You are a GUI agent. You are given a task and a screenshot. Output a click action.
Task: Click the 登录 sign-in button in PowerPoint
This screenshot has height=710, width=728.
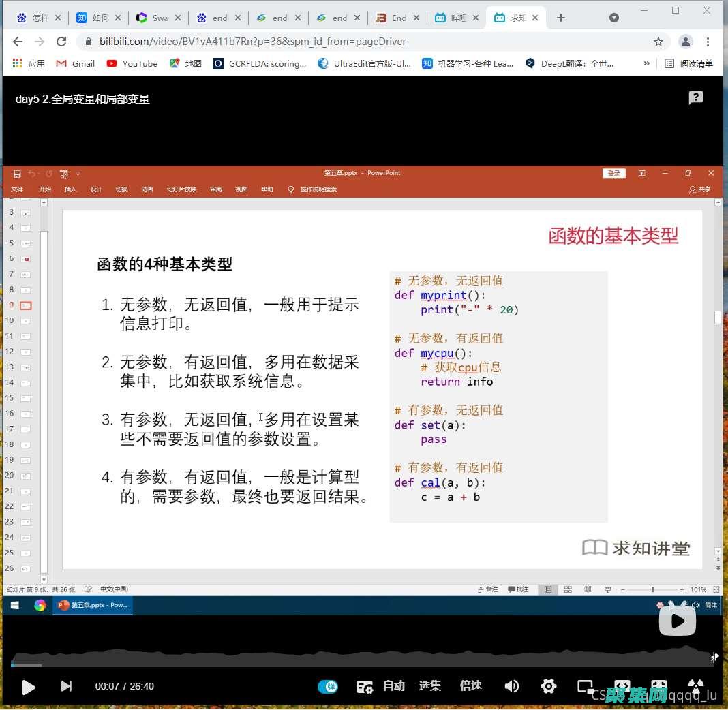tap(613, 173)
